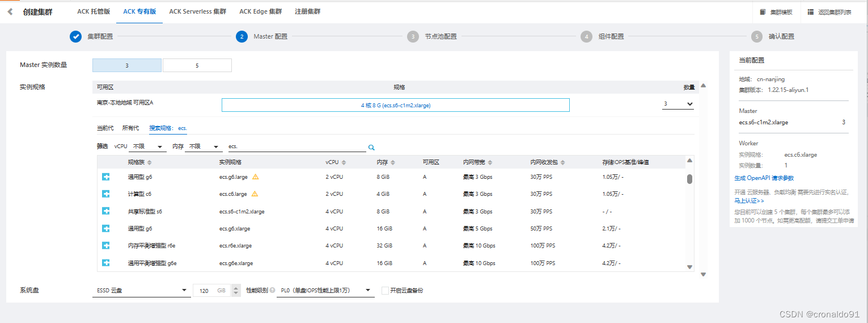The image size is (868, 323).
Task: Add the ecs.s6-c1m2.xlarge row with plus icon
Action: (106, 211)
